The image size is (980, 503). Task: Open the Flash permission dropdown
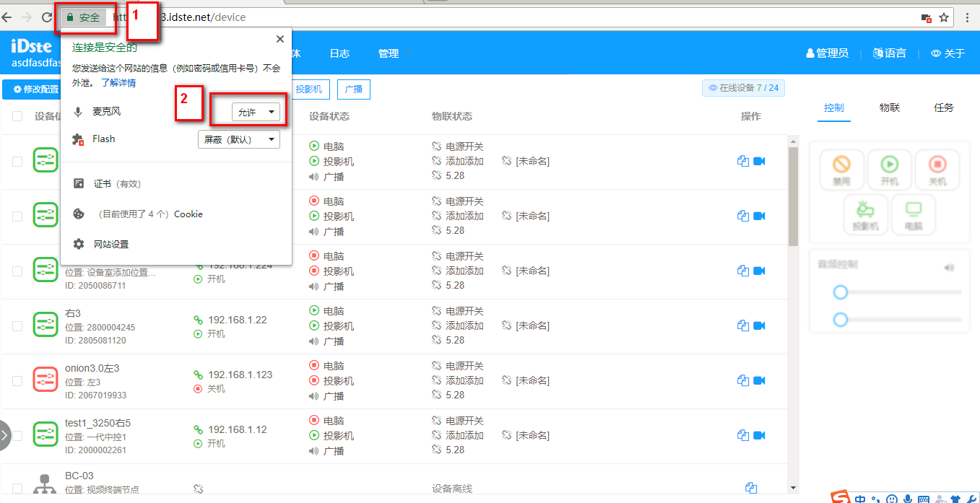coord(238,139)
